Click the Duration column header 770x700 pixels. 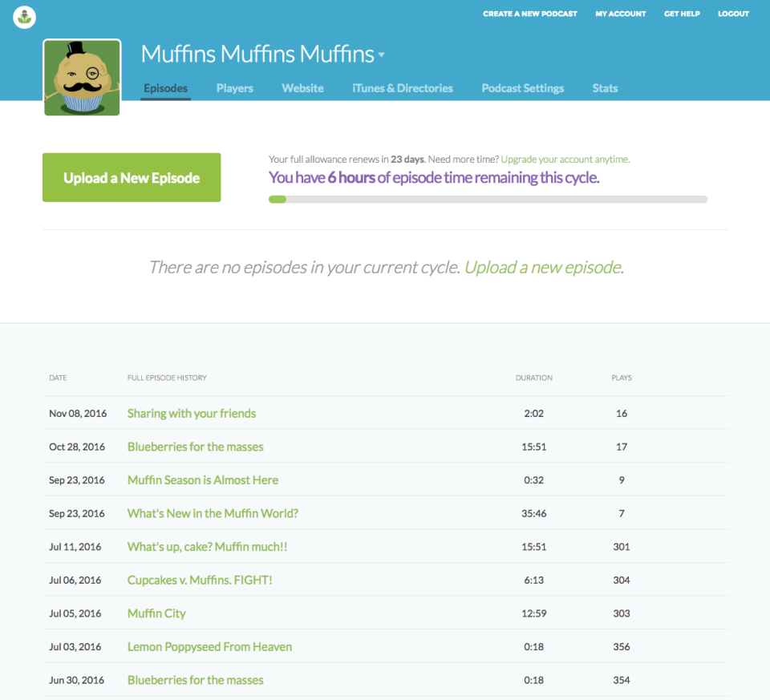pyautogui.click(x=534, y=378)
